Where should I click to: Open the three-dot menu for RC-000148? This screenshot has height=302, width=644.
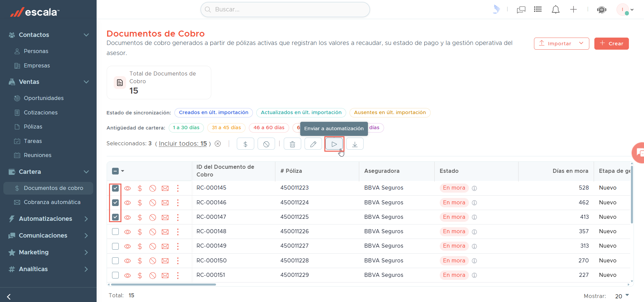178,232
